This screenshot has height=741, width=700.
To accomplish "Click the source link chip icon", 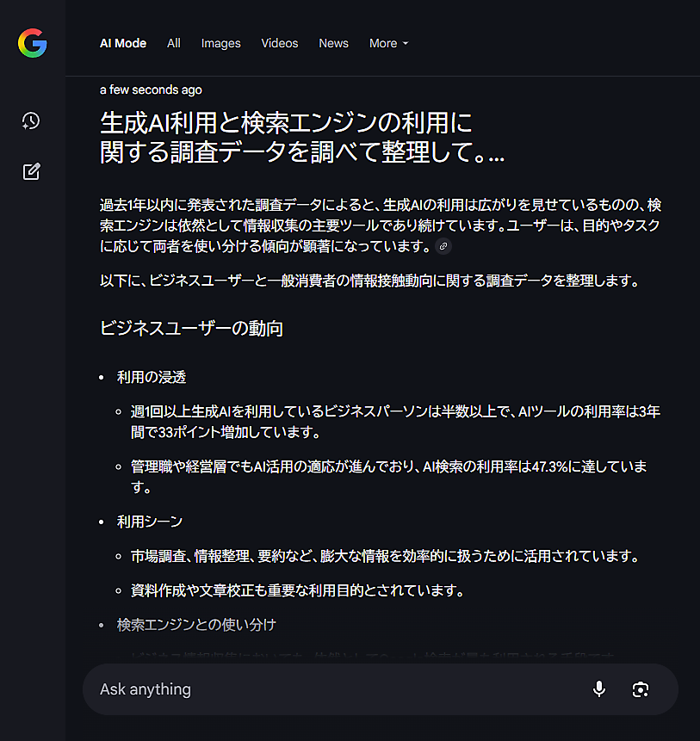I will (x=443, y=246).
